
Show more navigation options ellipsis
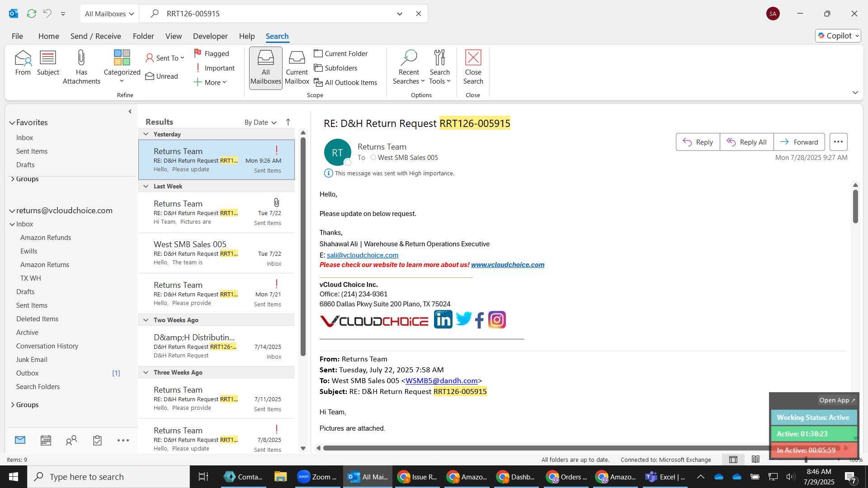point(123,440)
